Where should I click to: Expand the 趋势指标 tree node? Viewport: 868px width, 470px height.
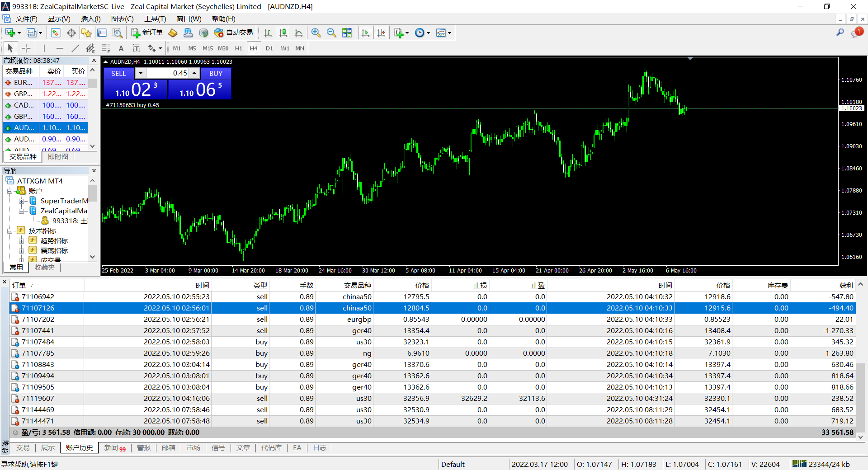(x=21, y=241)
